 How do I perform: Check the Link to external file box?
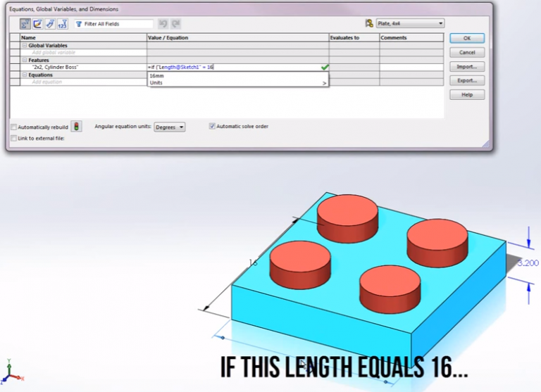coord(14,139)
